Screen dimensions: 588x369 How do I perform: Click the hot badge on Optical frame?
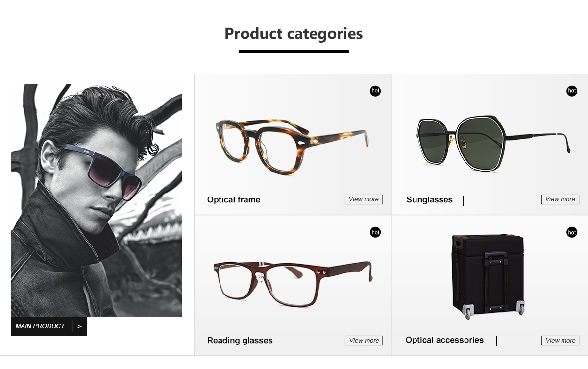point(375,91)
